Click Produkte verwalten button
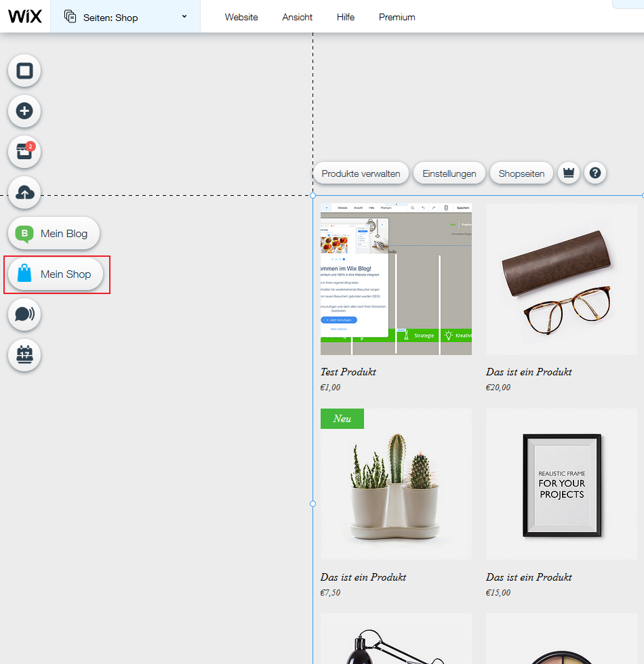The image size is (644, 664). (x=361, y=173)
